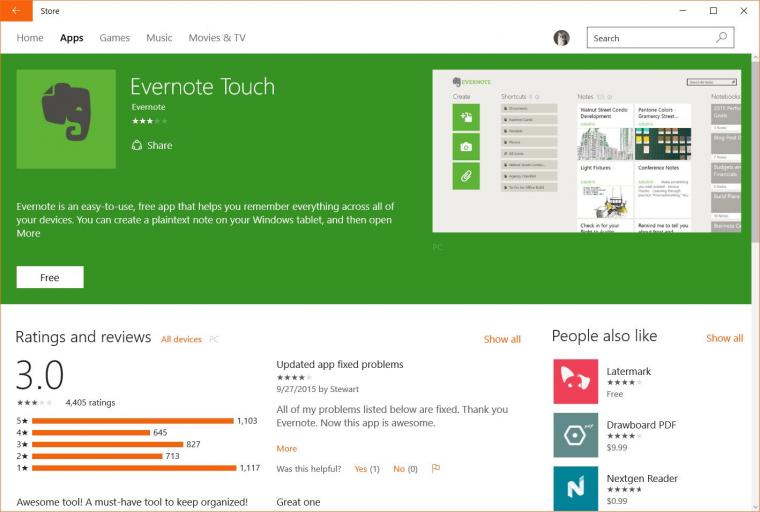Go to the Home tab

click(30, 38)
